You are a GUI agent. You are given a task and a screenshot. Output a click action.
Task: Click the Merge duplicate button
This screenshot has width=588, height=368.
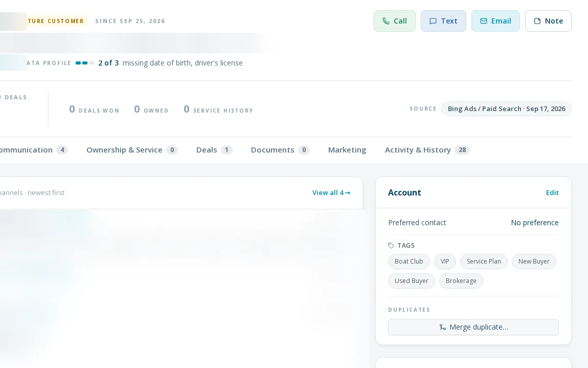(473, 327)
